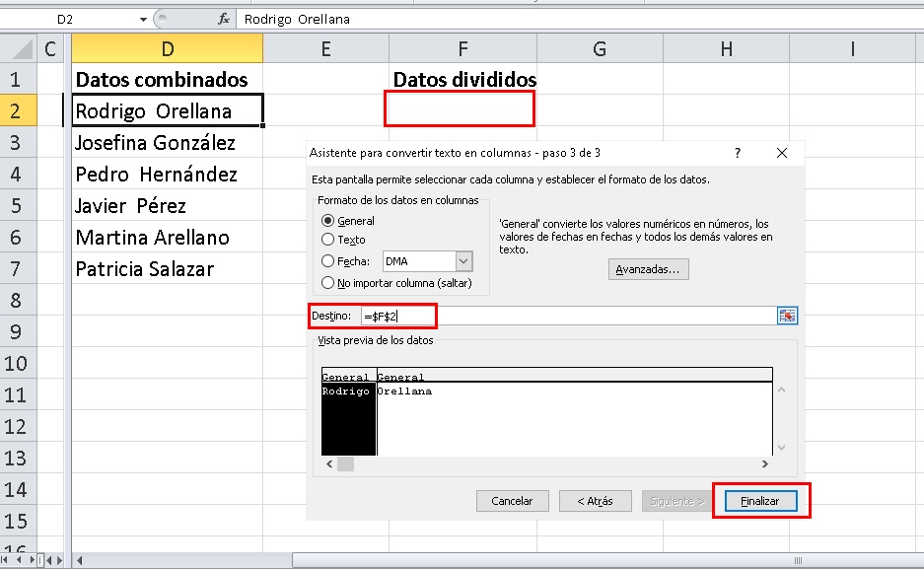The height and width of the screenshot is (569, 924).
Task: Click the Cancelar button
Action: point(512,501)
